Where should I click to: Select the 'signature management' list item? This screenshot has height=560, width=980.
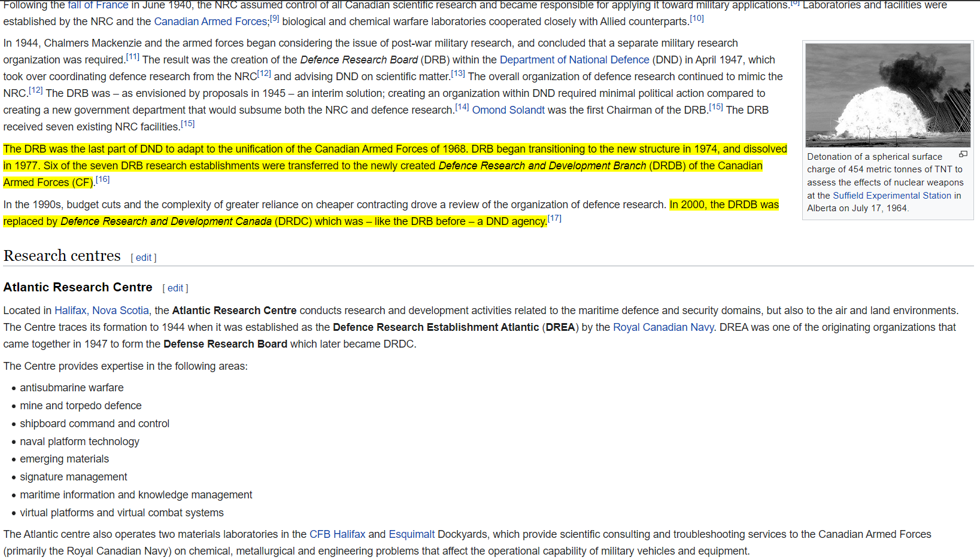(x=74, y=477)
